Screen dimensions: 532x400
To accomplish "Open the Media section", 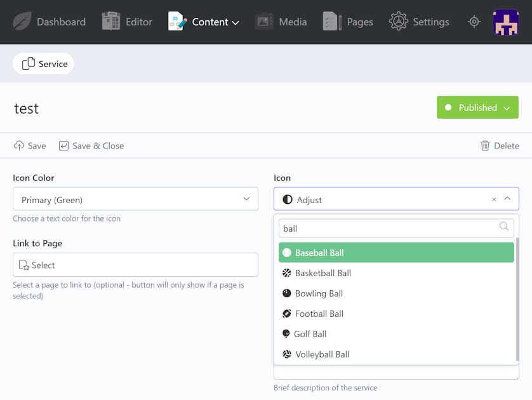I will [281, 22].
